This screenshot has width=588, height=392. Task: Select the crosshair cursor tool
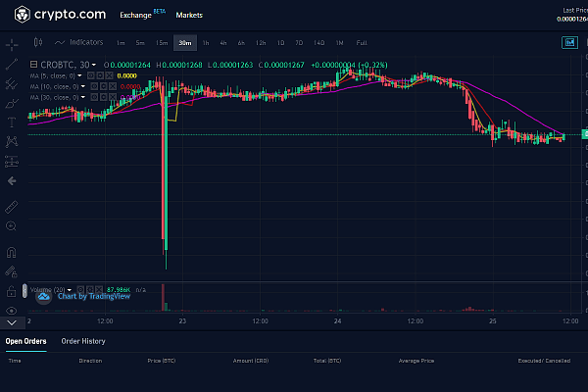[x=11, y=44]
